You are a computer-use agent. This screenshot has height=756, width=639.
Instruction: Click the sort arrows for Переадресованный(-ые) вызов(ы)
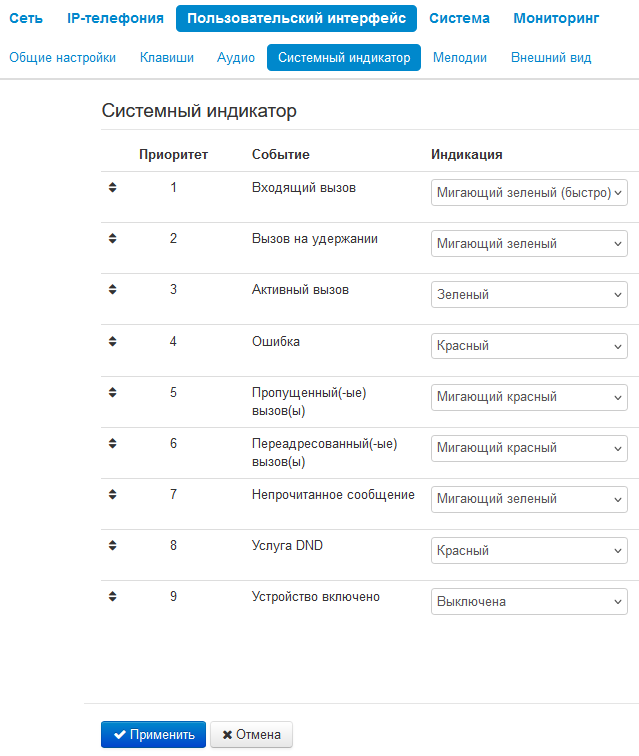point(112,443)
